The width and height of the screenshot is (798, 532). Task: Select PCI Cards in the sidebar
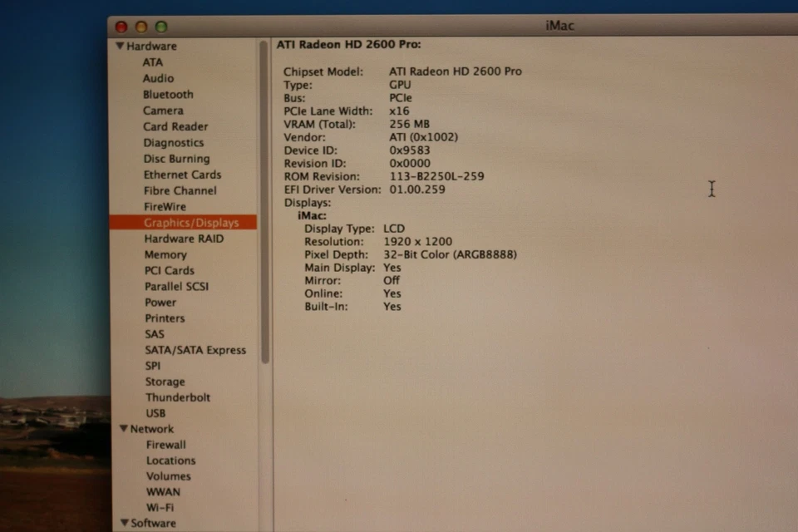click(169, 270)
